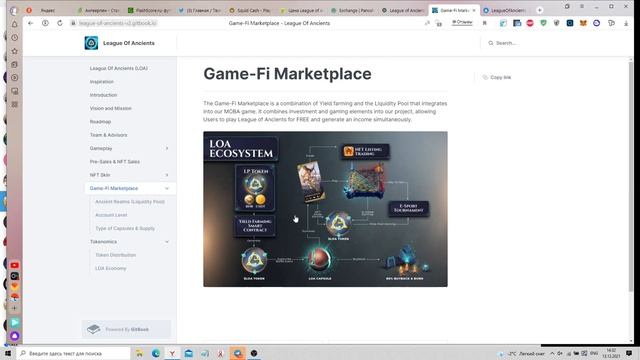Screen dimensions: 640x360
Task: Switch to the Squid Cash tab
Action: click(x=250, y=10)
